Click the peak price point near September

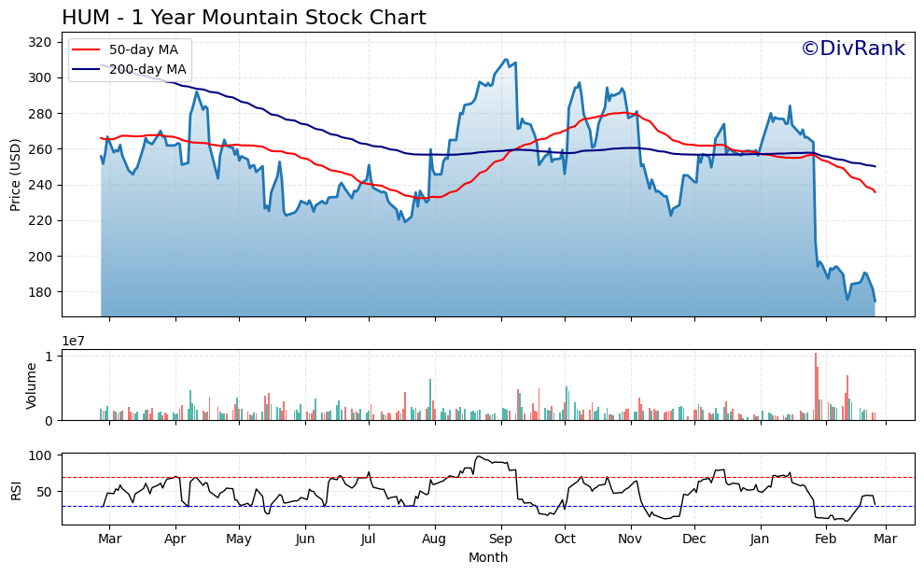505,59
